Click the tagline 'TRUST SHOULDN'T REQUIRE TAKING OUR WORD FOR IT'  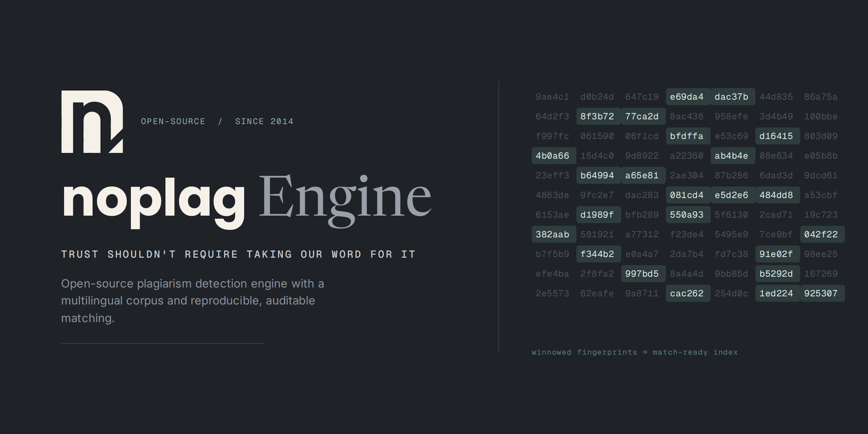238,254
